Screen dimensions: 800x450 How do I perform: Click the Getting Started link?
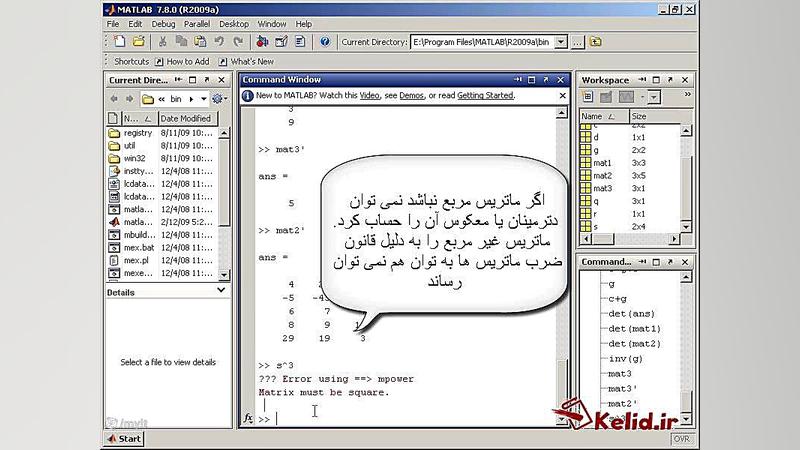coord(485,95)
